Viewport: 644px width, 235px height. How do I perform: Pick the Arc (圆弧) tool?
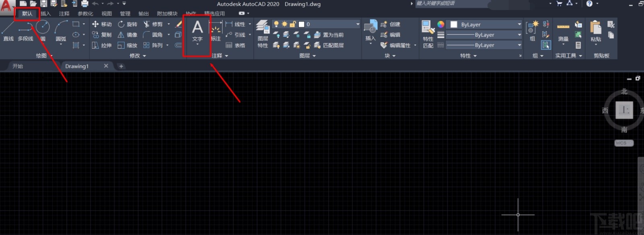click(61, 31)
